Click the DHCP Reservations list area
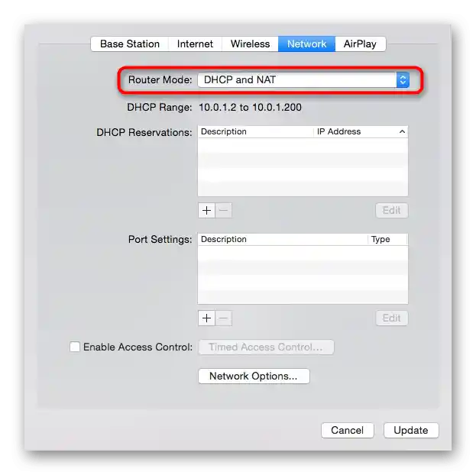This screenshot has height=475, width=476. tap(303, 167)
